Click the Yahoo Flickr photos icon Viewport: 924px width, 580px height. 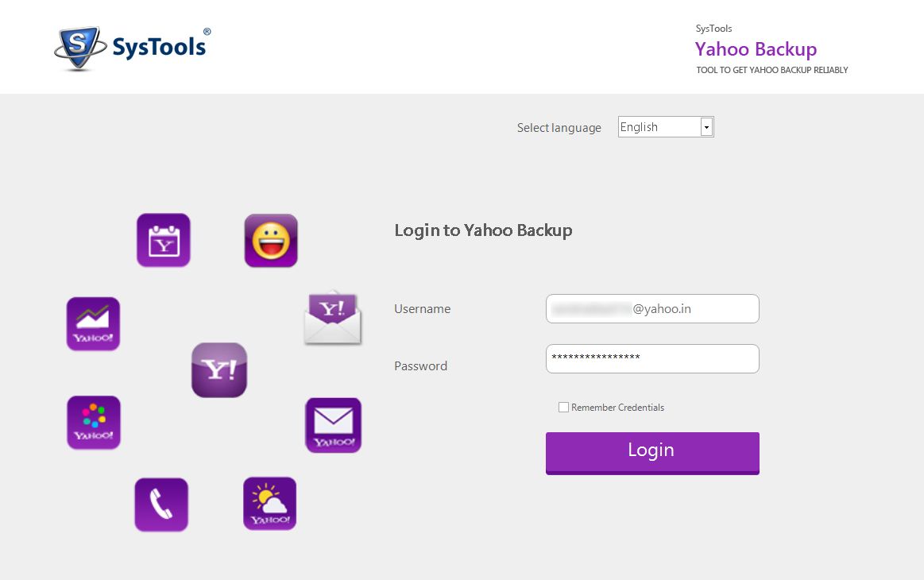(93, 422)
